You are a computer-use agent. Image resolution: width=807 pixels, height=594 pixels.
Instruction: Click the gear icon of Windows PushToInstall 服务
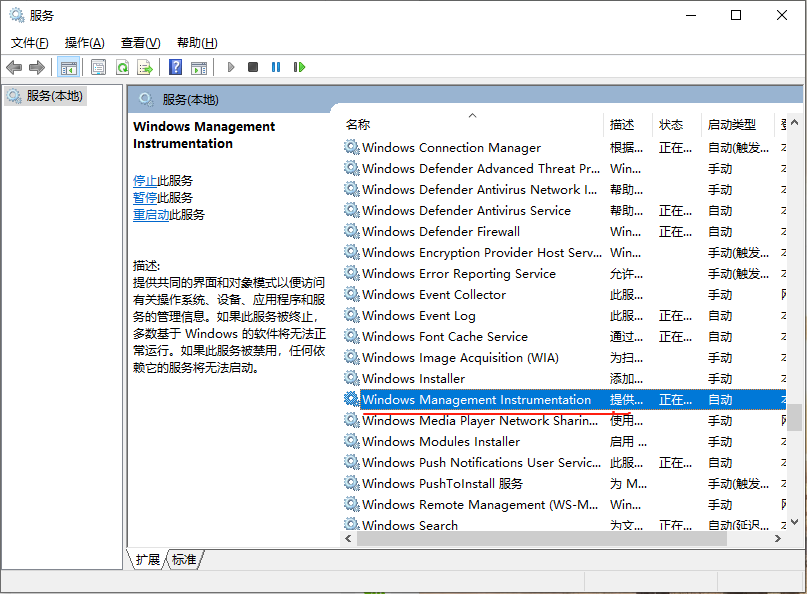(x=352, y=483)
